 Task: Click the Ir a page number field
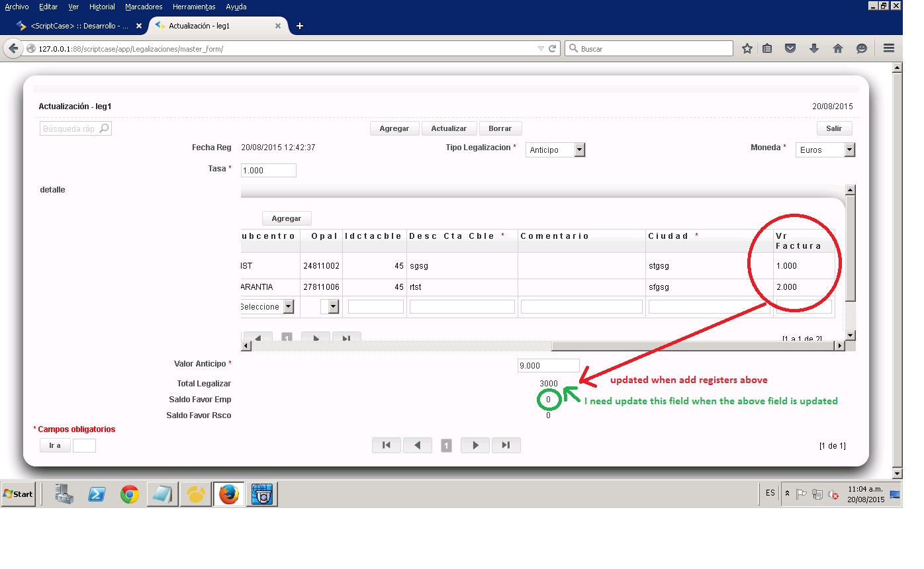tap(84, 445)
